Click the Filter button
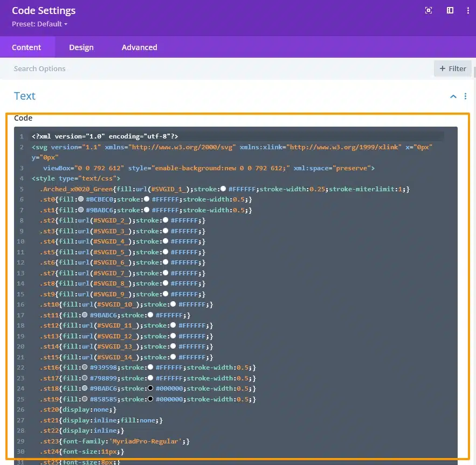Viewport: 476px width, 465px height. pos(453,68)
